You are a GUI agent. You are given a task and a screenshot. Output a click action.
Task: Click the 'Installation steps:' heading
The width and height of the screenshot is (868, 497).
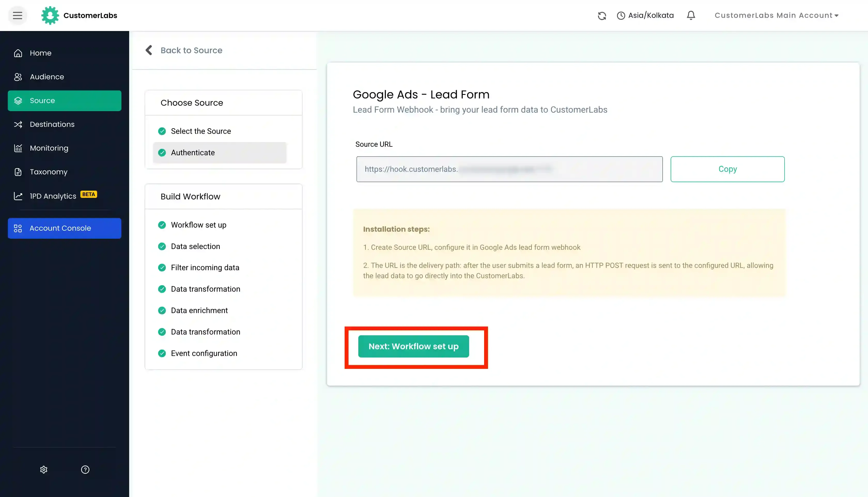(396, 229)
